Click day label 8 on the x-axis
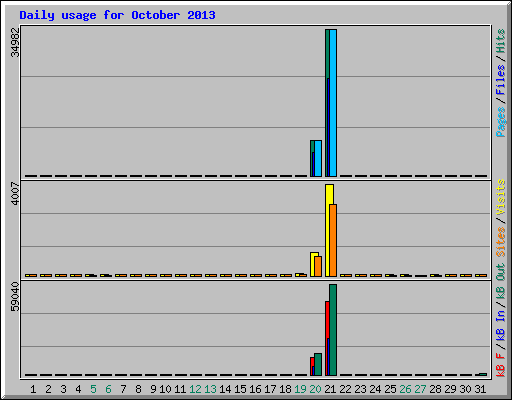Screen dimensions: 512x400 click(138, 389)
